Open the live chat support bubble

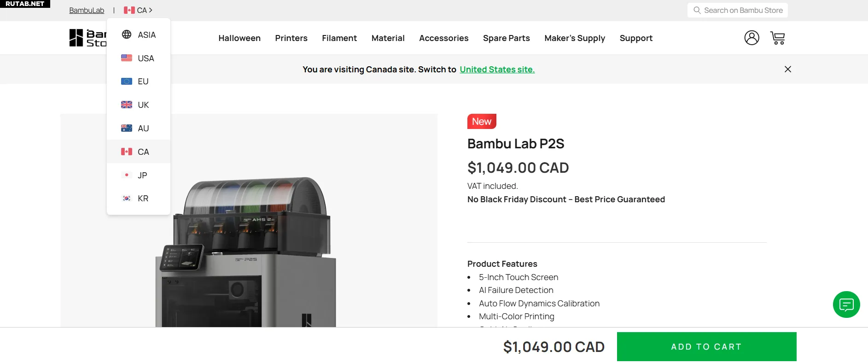846,304
